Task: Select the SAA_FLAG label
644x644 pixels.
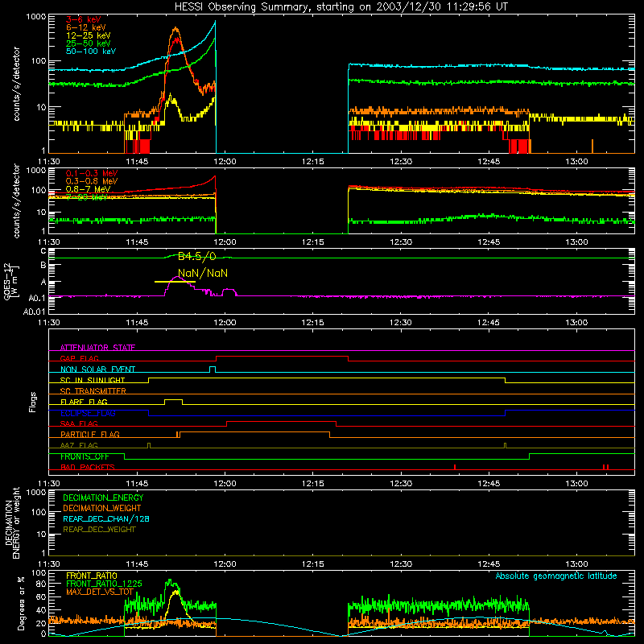Action: (x=79, y=424)
